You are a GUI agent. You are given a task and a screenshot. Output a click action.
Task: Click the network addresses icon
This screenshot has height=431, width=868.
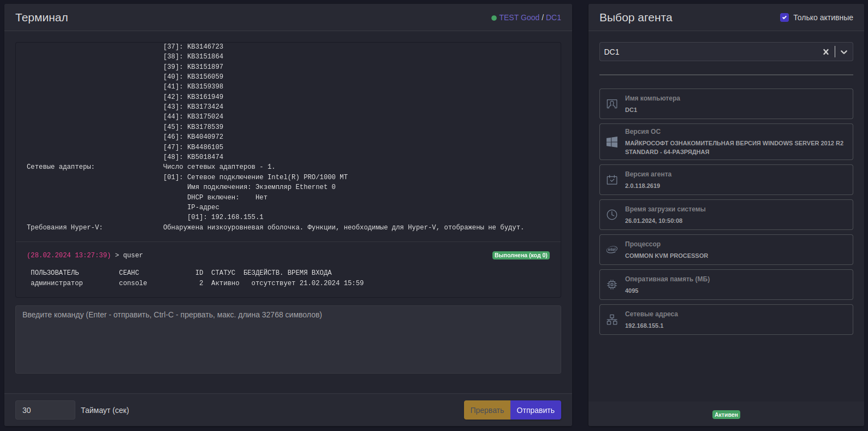(612, 320)
